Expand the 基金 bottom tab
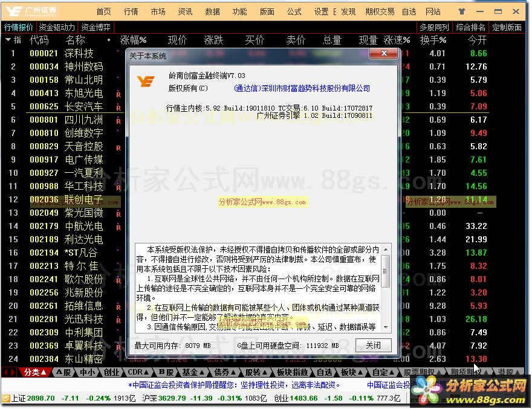This screenshot has width=532, height=409. (x=193, y=372)
